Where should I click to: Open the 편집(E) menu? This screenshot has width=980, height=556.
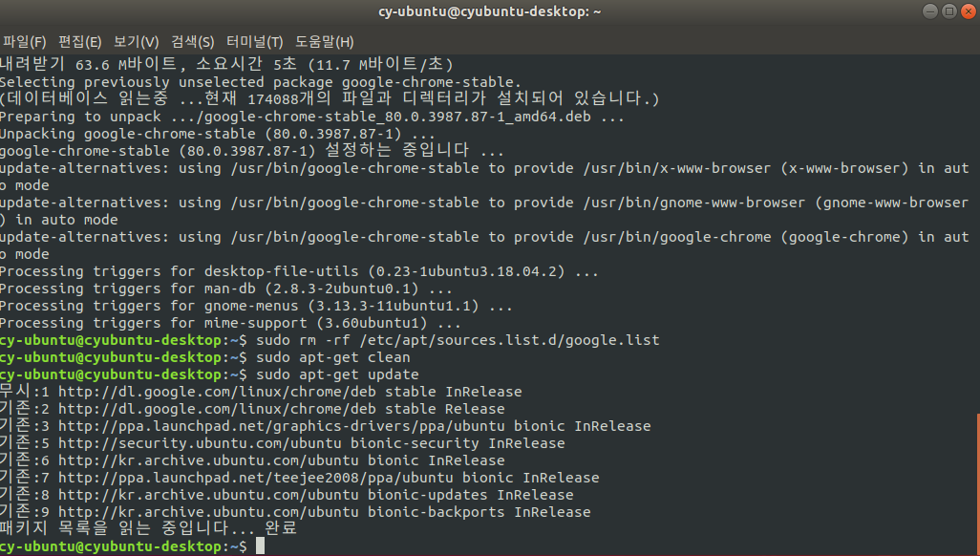pos(79,42)
